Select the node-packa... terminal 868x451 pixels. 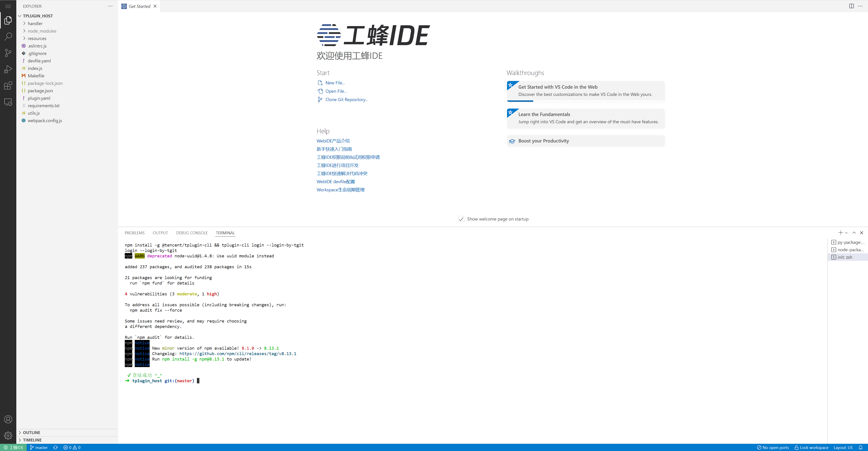[x=847, y=249]
